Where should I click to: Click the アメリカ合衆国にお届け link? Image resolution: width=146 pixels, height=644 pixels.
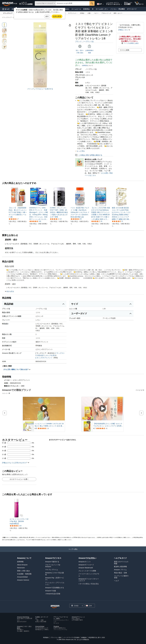131,43
